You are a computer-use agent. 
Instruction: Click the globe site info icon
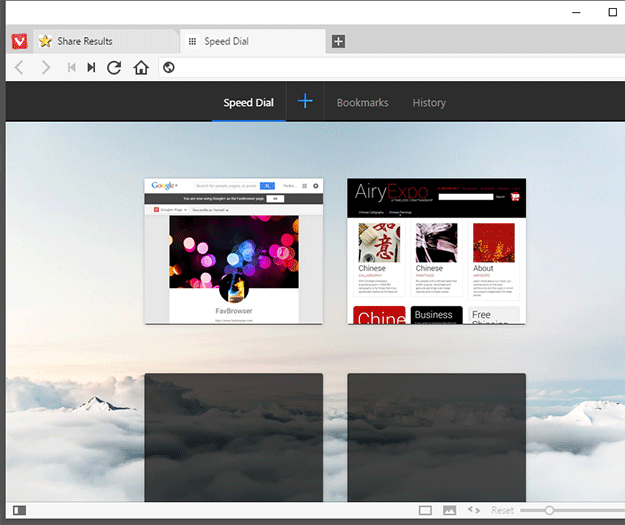tap(169, 68)
